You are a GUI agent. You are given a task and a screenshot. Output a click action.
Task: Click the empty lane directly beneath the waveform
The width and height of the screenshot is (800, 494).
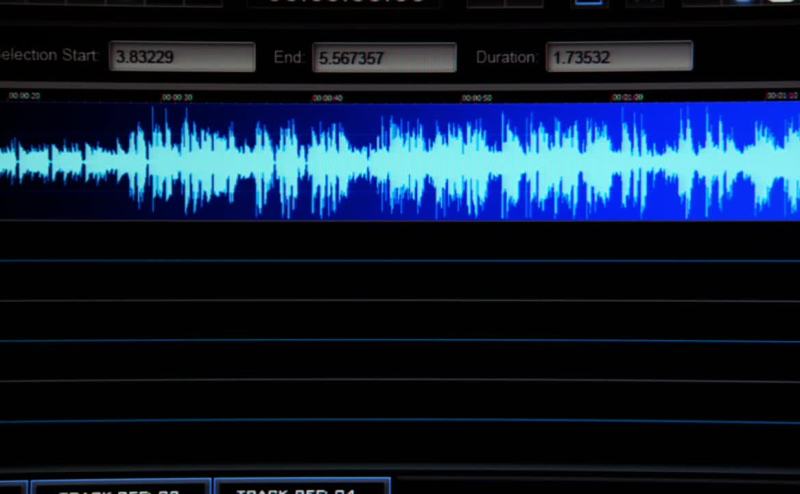(400, 241)
